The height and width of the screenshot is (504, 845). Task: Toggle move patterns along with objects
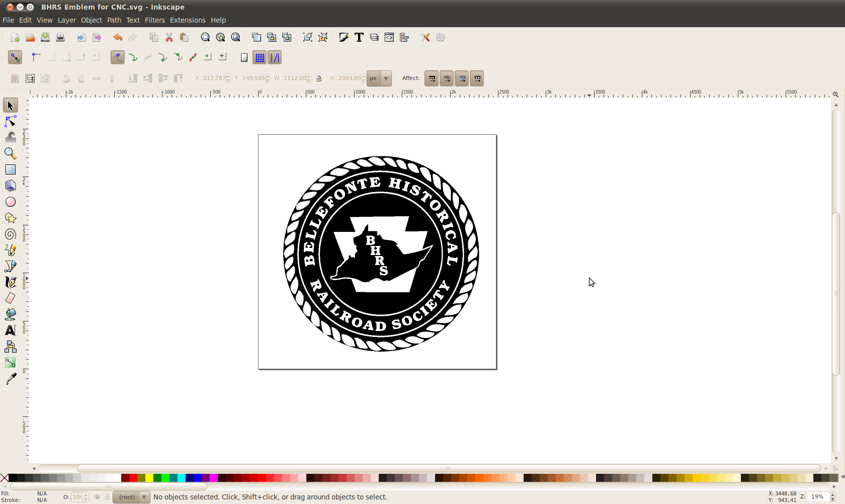477,78
